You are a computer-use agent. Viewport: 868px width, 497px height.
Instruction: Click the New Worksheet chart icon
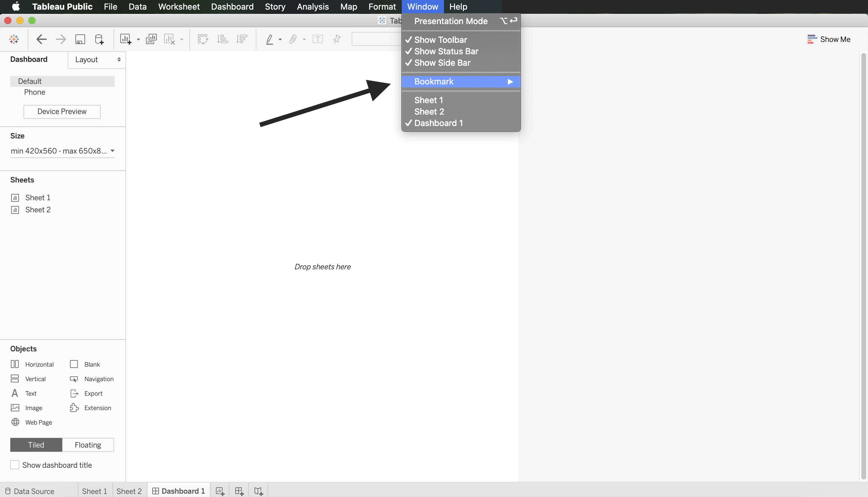click(x=125, y=39)
